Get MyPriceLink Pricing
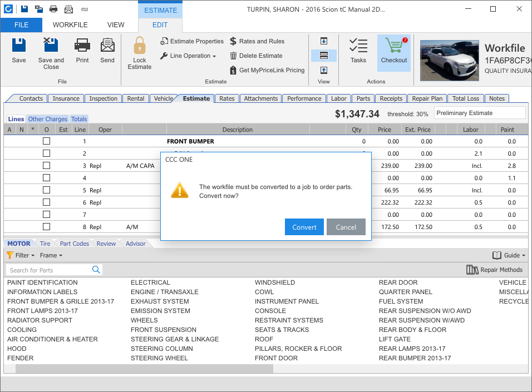 point(267,70)
